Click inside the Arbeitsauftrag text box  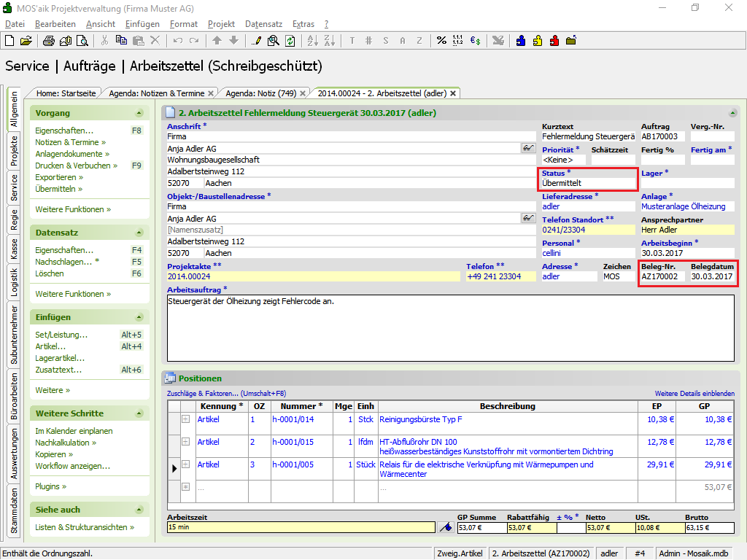(x=449, y=328)
